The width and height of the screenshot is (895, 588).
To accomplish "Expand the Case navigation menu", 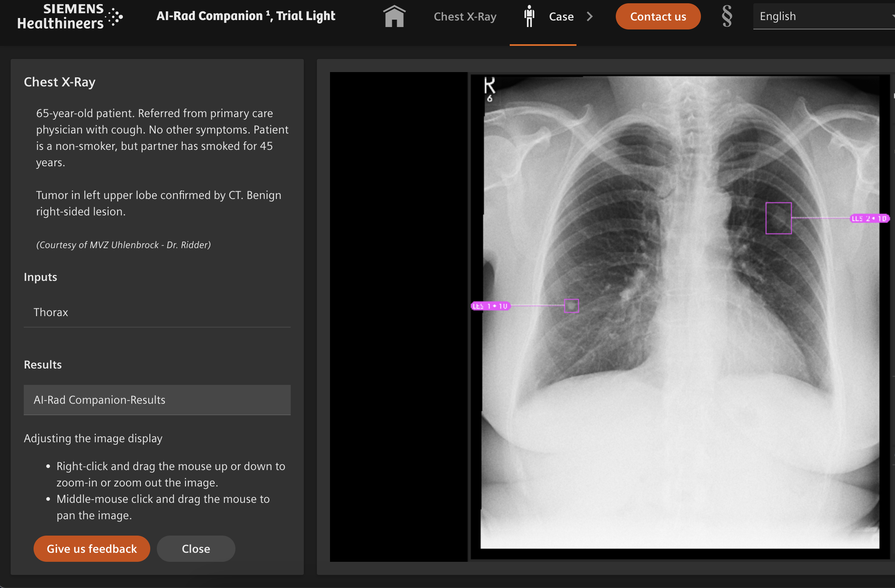I will click(589, 16).
